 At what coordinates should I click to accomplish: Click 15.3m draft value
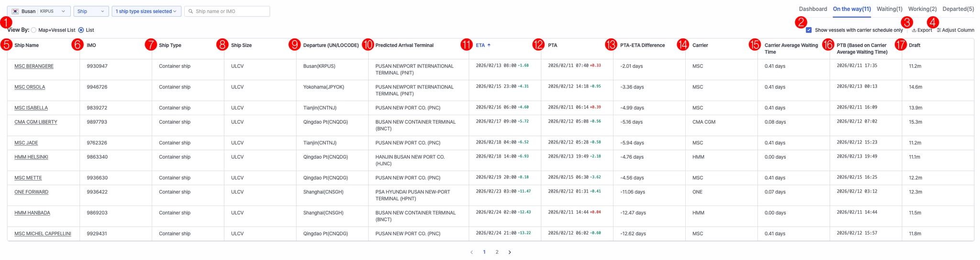point(915,122)
